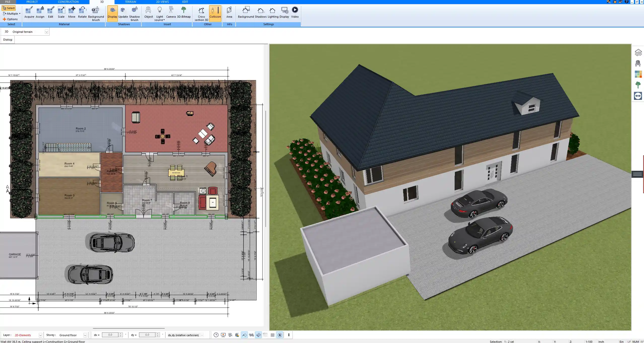Select the Assign material tool
Image resolution: width=644 pixels, height=343 pixels.
(x=40, y=13)
